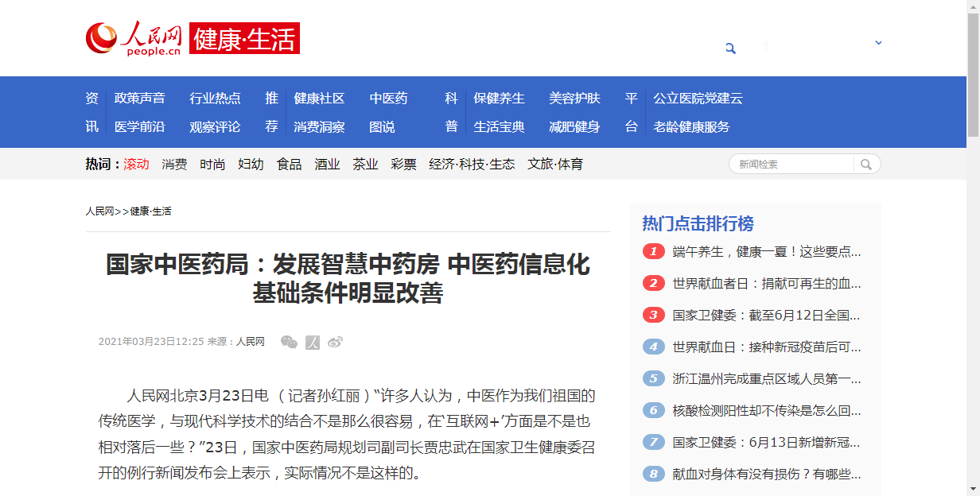The image size is (980, 496).
Task: Open 减肥健身 in navigation
Action: pos(574,126)
